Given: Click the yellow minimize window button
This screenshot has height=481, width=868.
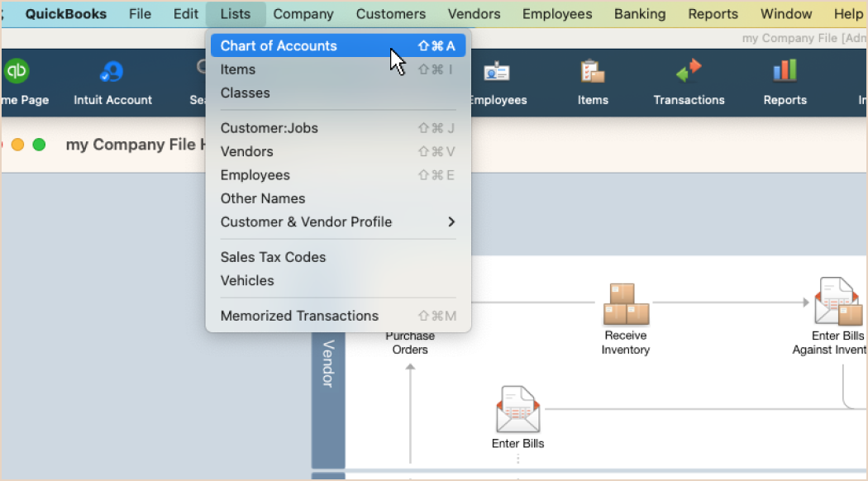Looking at the screenshot, I should 17,145.
